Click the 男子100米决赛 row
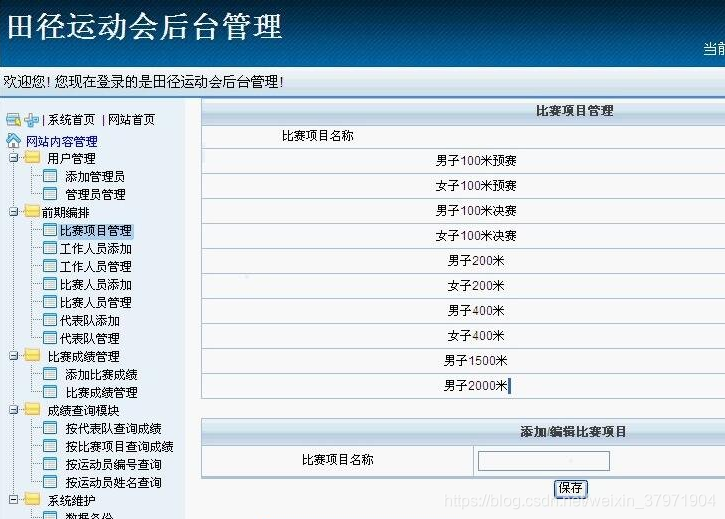This screenshot has width=725, height=519. (463, 211)
